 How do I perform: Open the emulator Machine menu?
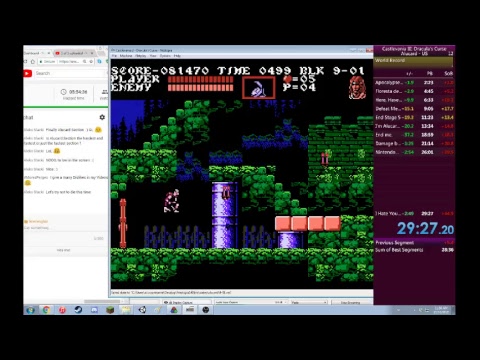point(126,56)
